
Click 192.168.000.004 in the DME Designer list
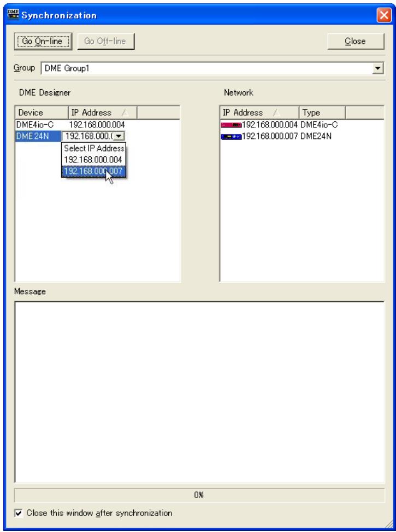click(x=97, y=125)
